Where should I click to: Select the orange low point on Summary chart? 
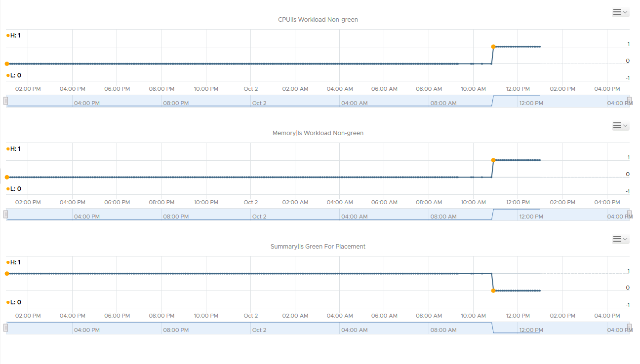[x=493, y=291]
